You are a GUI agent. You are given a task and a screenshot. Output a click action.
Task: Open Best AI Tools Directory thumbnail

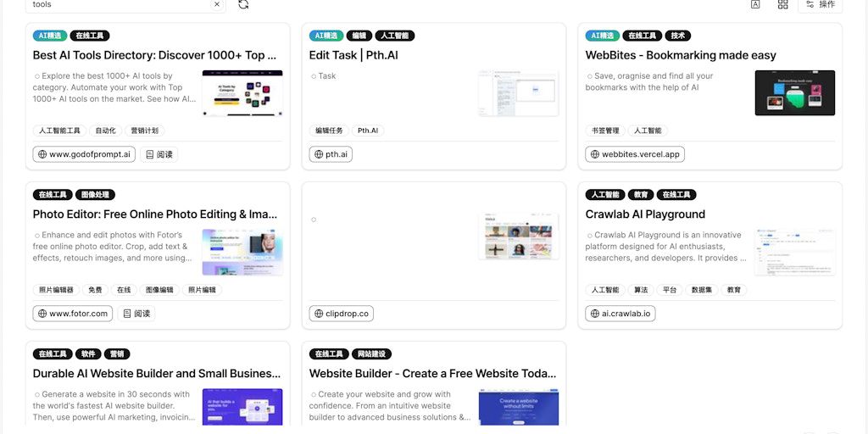point(242,93)
